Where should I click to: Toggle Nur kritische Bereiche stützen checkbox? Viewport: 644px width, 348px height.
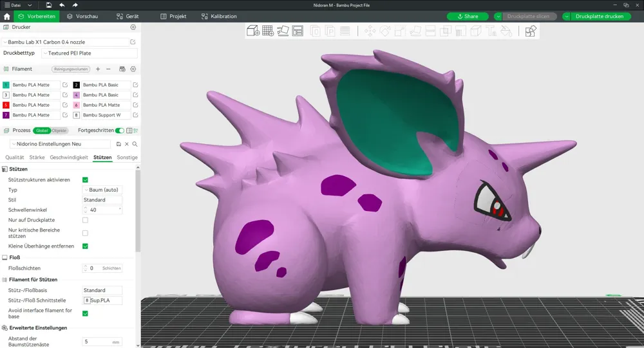pyautogui.click(x=86, y=233)
